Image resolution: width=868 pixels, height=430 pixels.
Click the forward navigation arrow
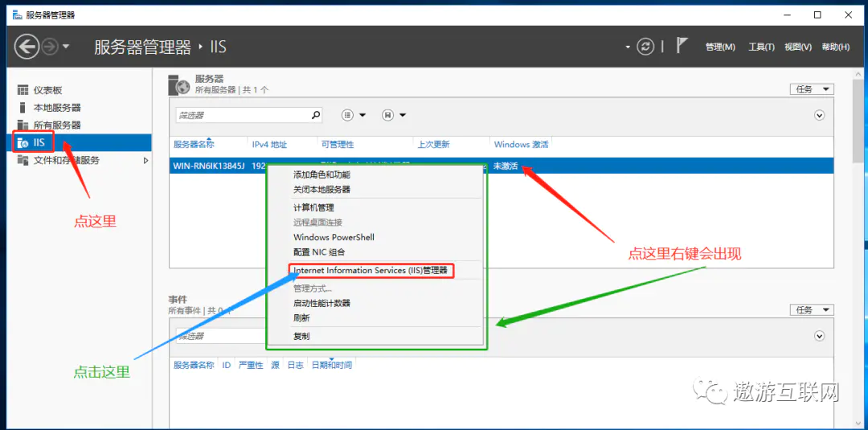tap(50, 47)
